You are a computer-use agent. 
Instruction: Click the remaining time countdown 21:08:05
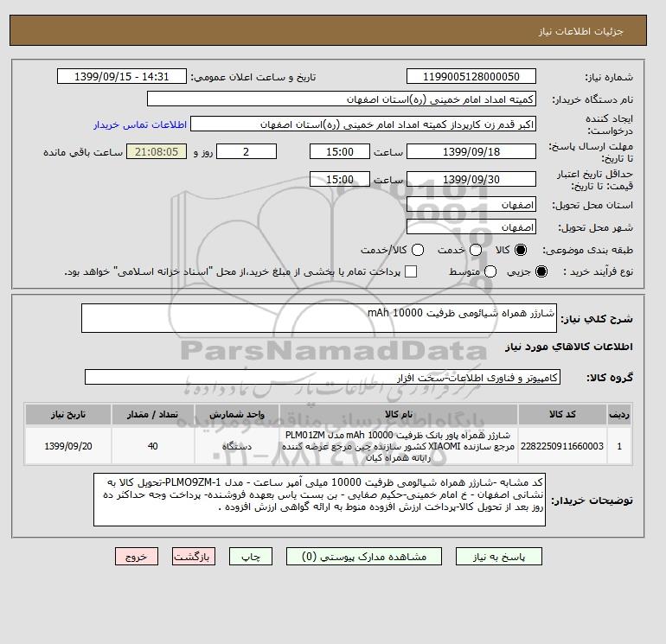[x=157, y=151]
